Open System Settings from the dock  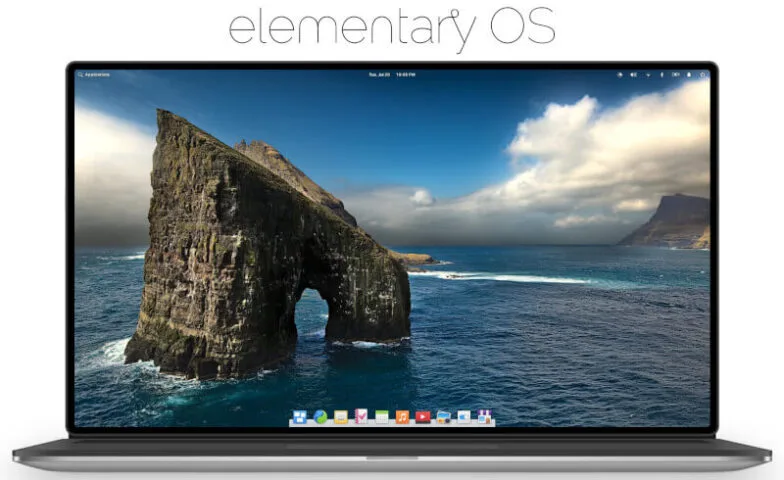click(x=464, y=416)
